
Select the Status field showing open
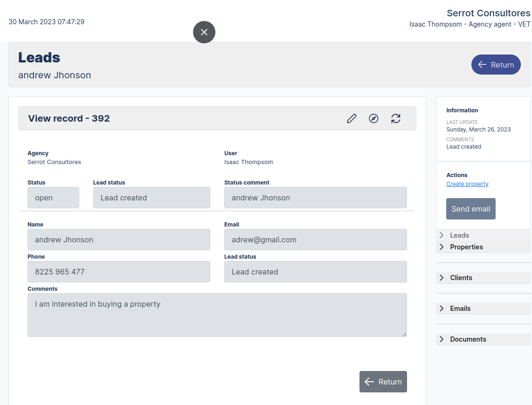(53, 198)
